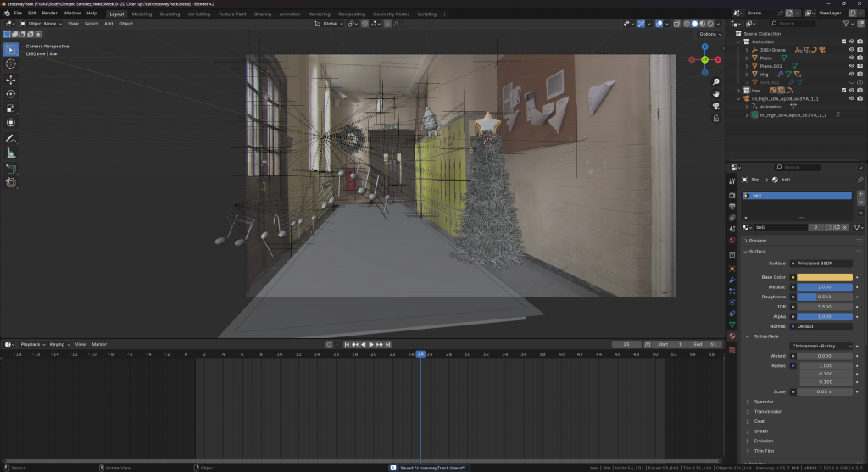
Task: Open the Object Mode dropdown
Action: (42, 24)
